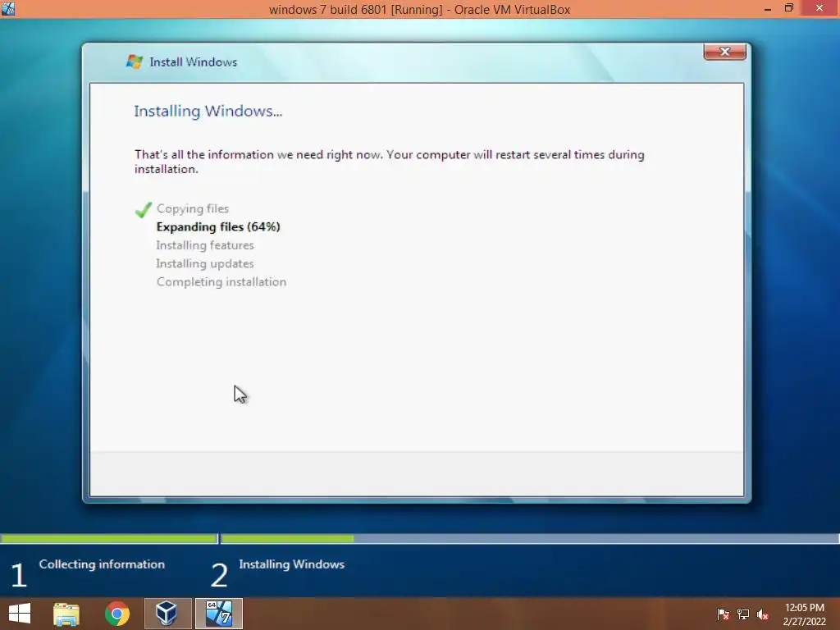Click the 'Installing Windows...' heading

coord(208,111)
